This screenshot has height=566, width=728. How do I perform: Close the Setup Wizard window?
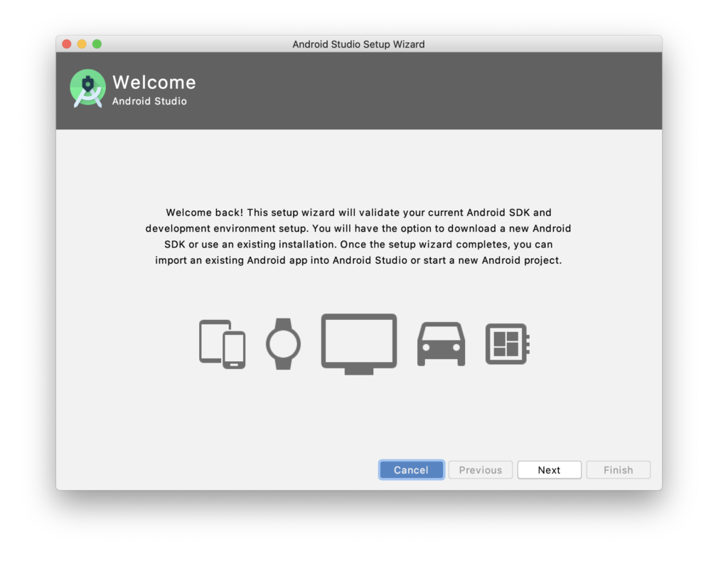coord(67,44)
